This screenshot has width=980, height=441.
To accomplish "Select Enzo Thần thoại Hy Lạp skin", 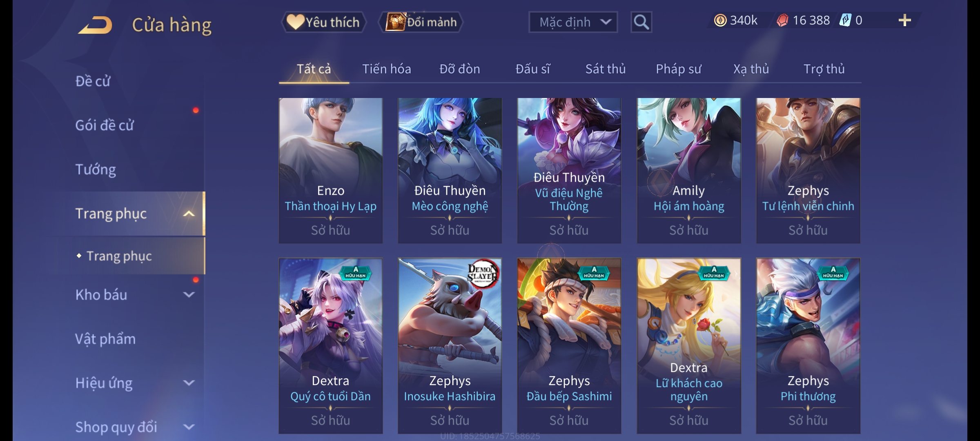I will click(331, 171).
